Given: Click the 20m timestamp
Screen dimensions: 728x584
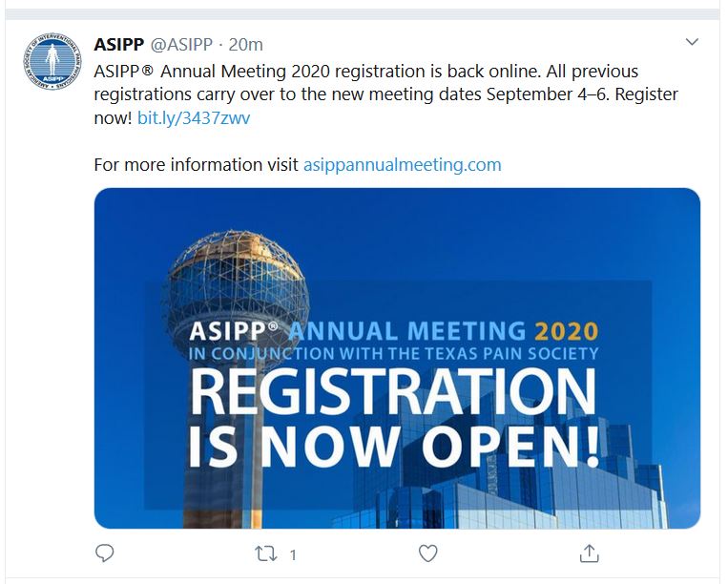Looking at the screenshot, I should [x=246, y=44].
